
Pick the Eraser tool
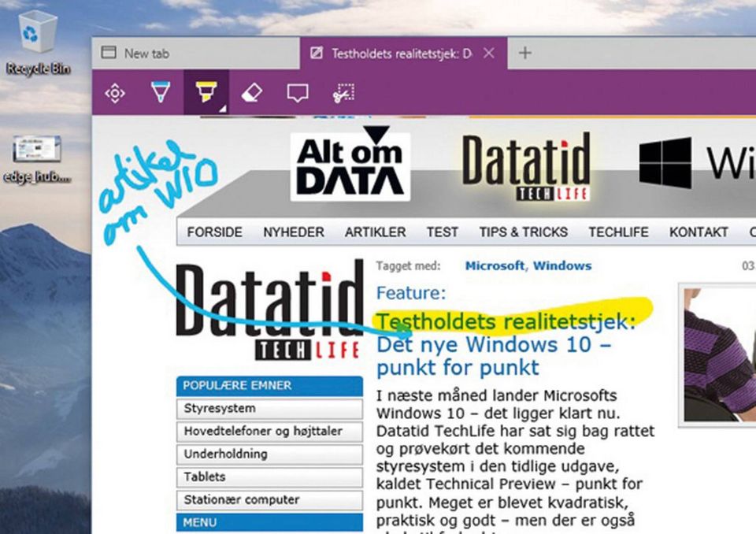[x=250, y=94]
